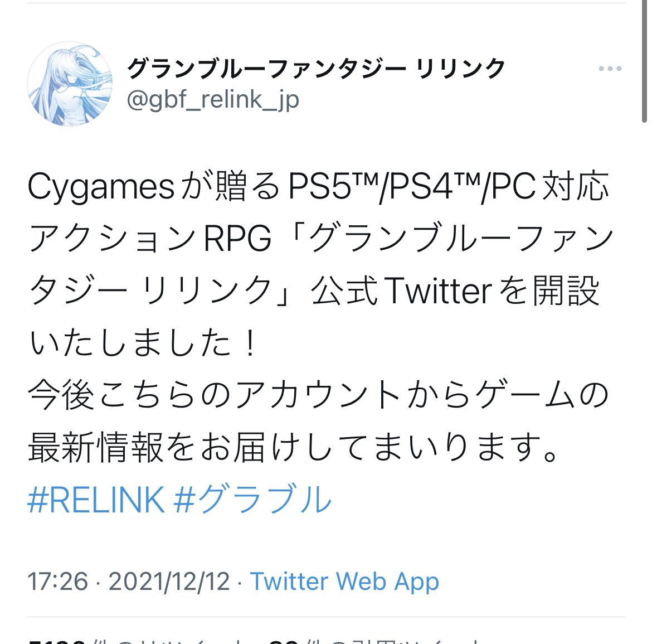This screenshot has width=652, height=644.
Task: Click the blue-haired character profile avatar
Action: [70, 84]
